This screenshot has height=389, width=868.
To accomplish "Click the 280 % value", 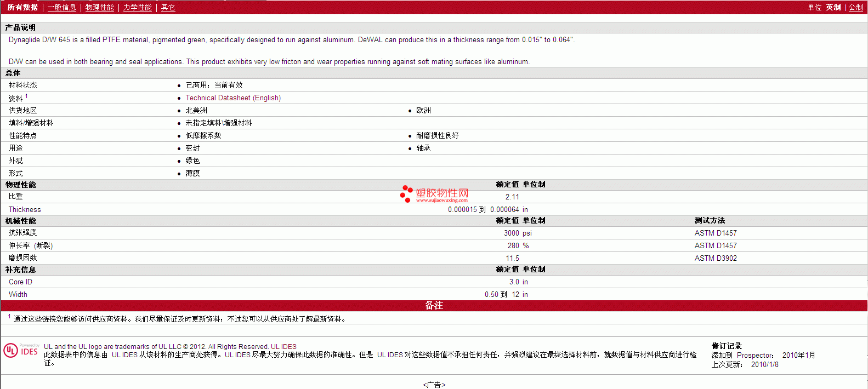I will coord(518,245).
